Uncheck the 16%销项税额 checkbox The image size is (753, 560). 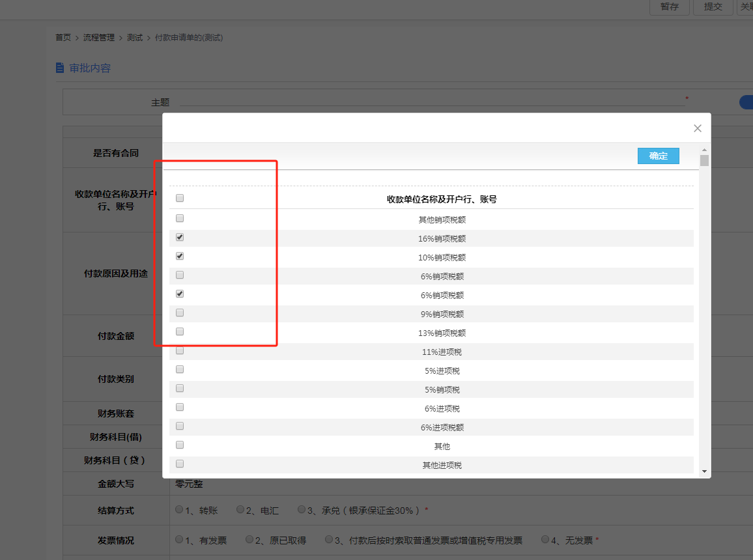point(180,237)
